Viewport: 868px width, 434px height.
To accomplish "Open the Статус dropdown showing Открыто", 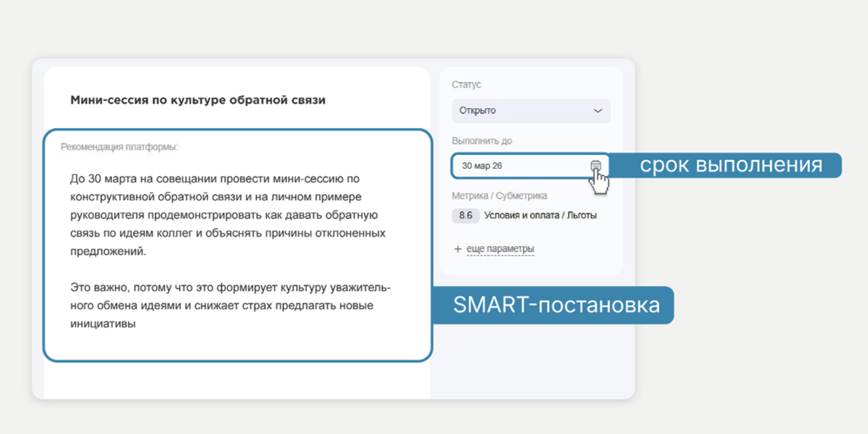I will (531, 111).
